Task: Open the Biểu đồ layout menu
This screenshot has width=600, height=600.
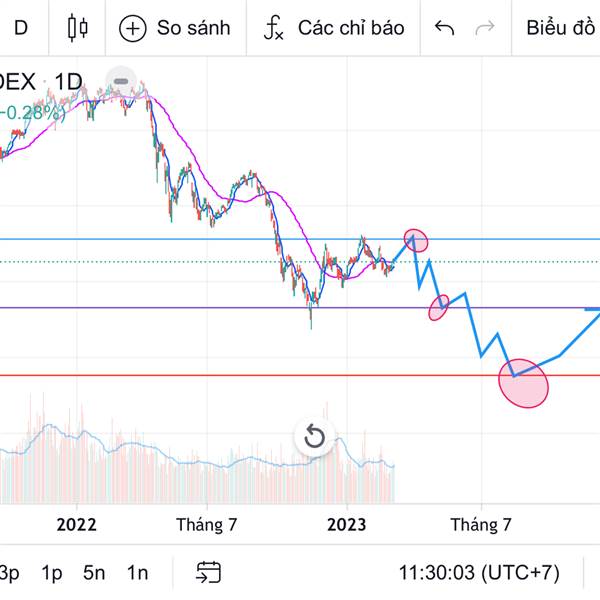Action: pos(560,27)
